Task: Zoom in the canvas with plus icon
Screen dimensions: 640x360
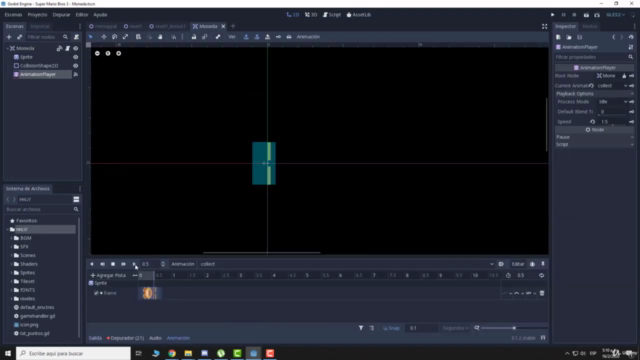Action: tap(118, 53)
